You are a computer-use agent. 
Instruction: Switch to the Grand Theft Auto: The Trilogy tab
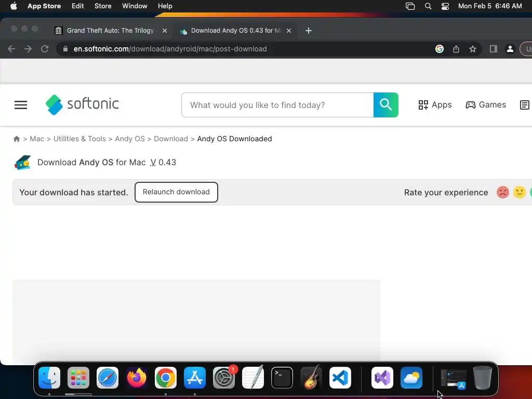click(110, 31)
